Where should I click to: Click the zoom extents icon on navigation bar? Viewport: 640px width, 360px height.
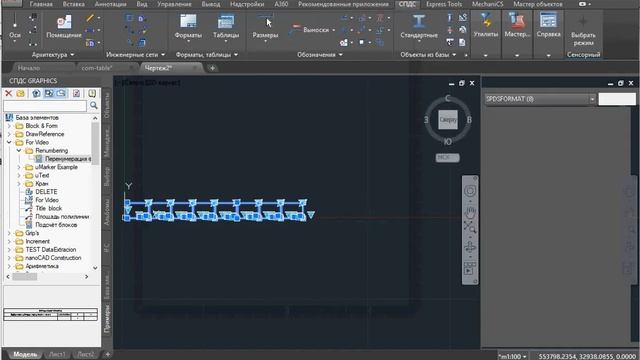pos(470,227)
